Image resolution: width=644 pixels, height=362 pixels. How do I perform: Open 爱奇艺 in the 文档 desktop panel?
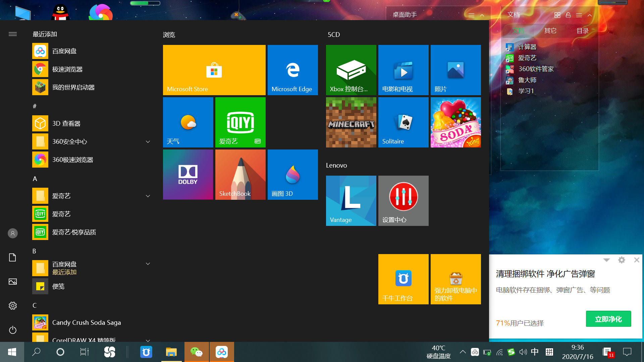click(x=521, y=58)
